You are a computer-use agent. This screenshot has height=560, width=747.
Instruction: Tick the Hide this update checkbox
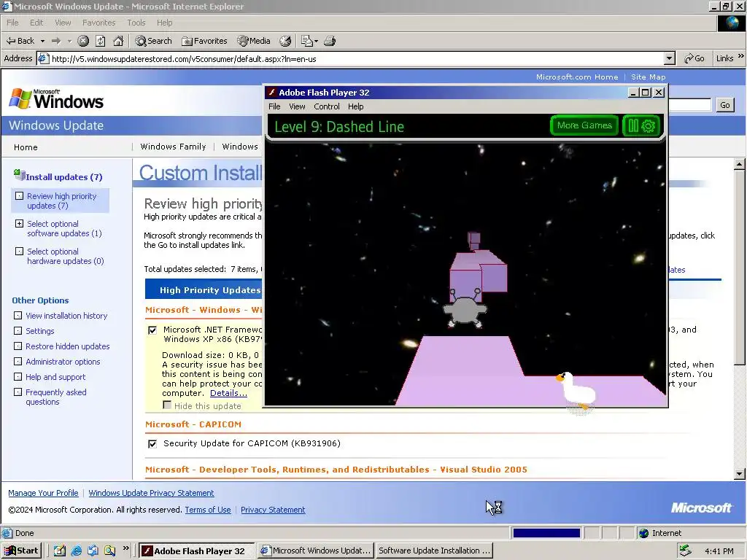tap(167, 405)
